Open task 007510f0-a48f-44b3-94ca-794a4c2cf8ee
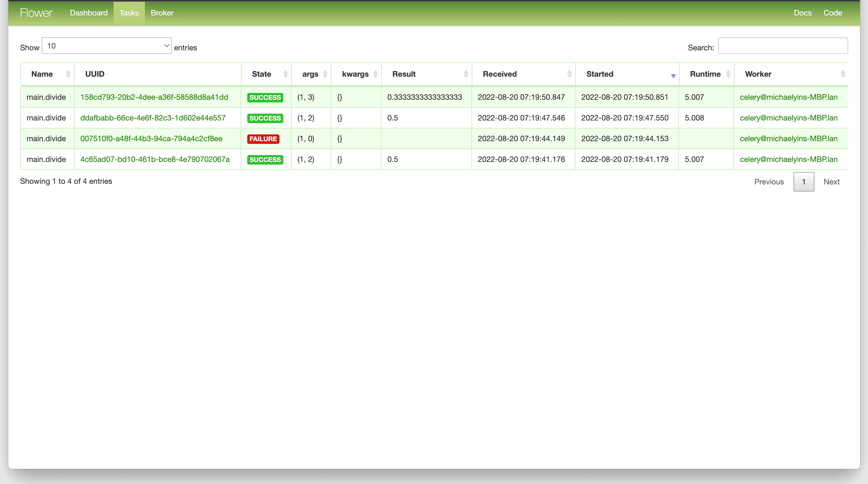868x484 pixels. click(151, 139)
